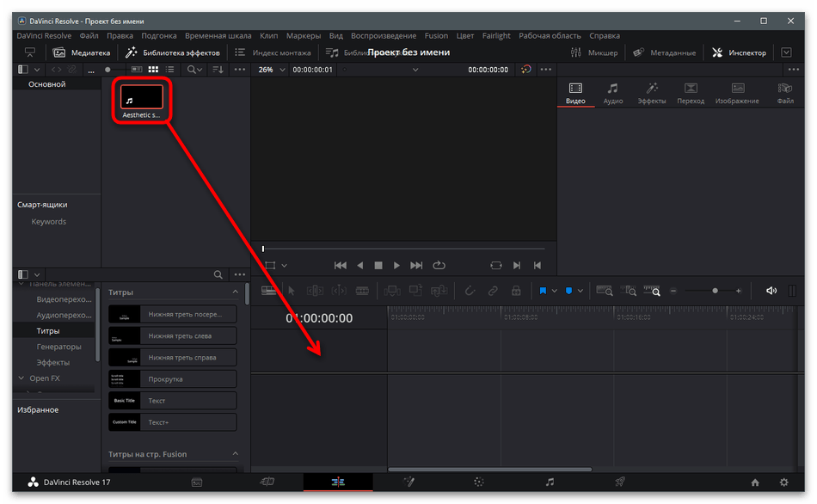Open timeline view options icon
The height and width of the screenshot is (504, 817).
pyautogui.click(x=269, y=291)
